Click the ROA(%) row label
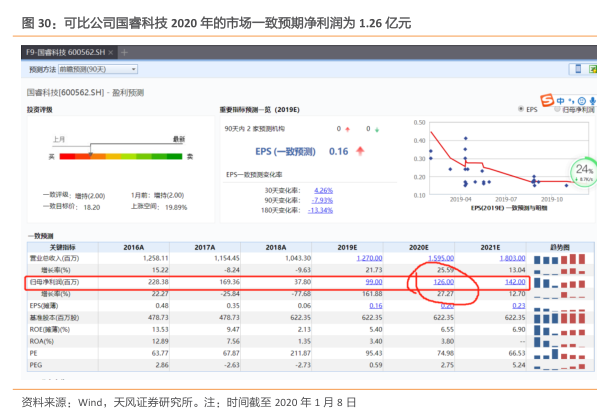This screenshot has height=414, width=597. tap(42, 342)
